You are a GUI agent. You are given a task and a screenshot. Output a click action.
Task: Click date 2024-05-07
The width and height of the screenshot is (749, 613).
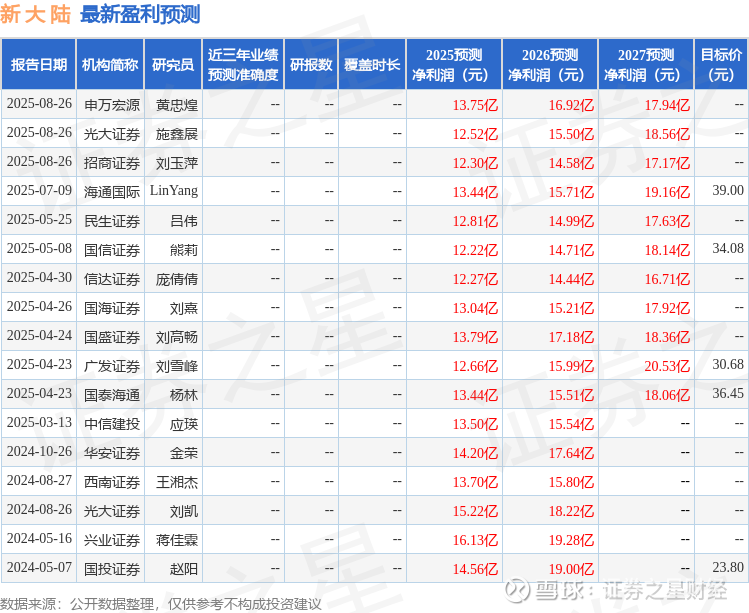pyautogui.click(x=39, y=568)
